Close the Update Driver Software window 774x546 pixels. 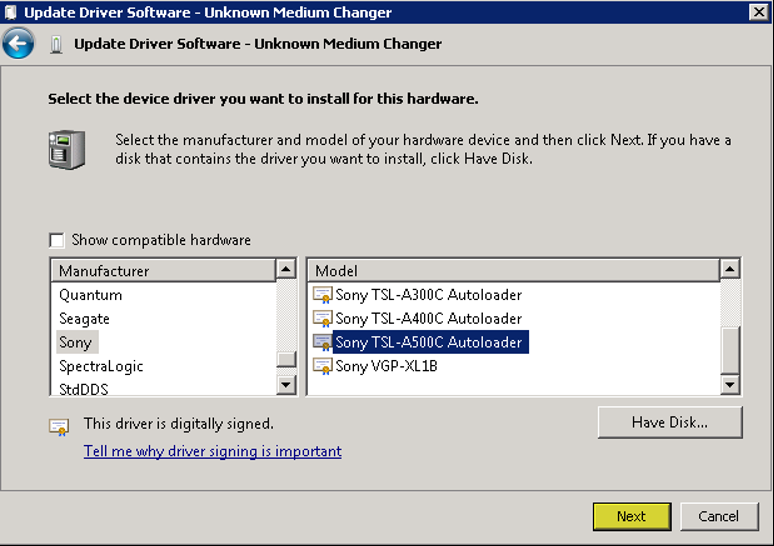[759, 11]
